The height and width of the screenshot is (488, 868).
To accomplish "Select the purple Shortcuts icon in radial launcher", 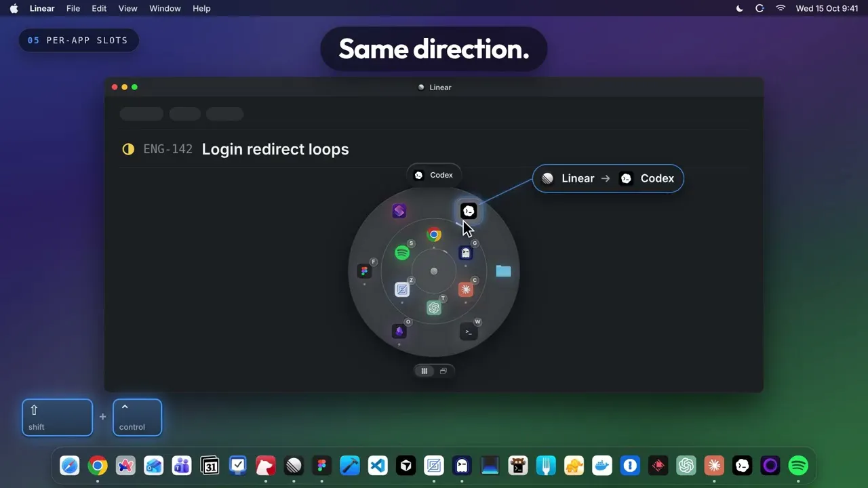I will (399, 211).
